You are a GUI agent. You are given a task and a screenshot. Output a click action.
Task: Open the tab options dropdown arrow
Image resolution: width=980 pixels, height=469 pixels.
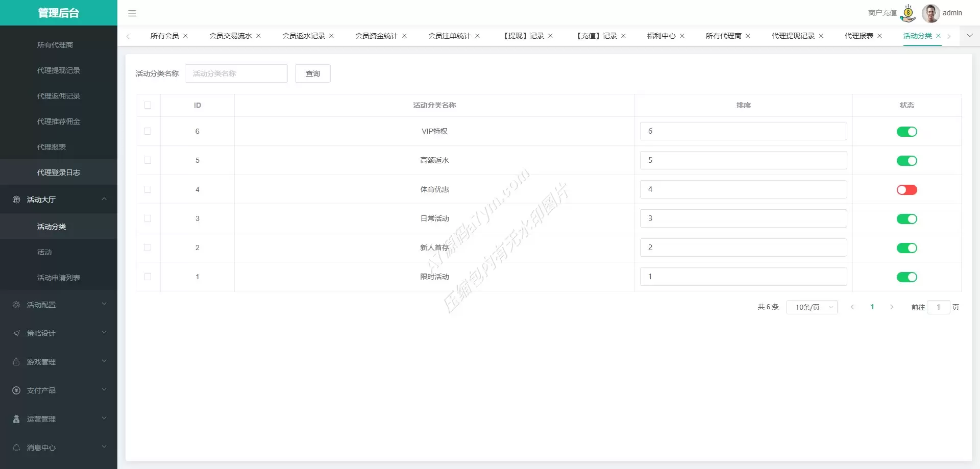(970, 36)
